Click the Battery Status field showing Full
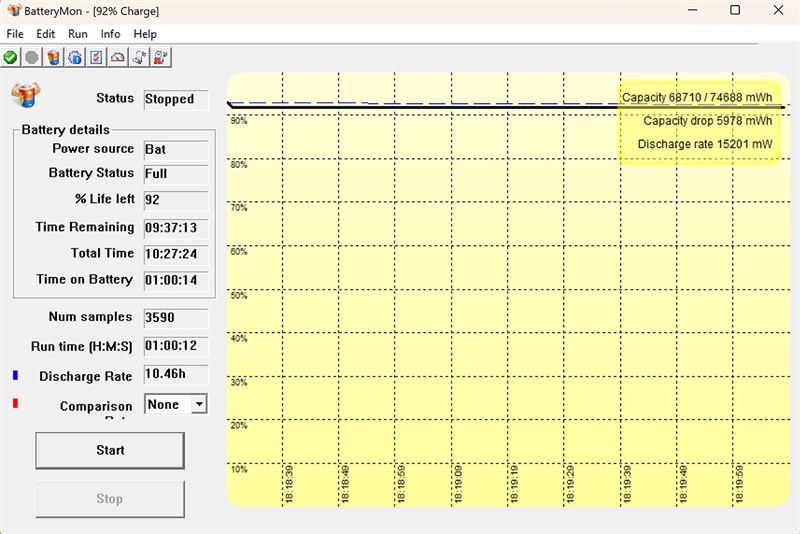The width and height of the screenshot is (800, 534). click(x=176, y=174)
